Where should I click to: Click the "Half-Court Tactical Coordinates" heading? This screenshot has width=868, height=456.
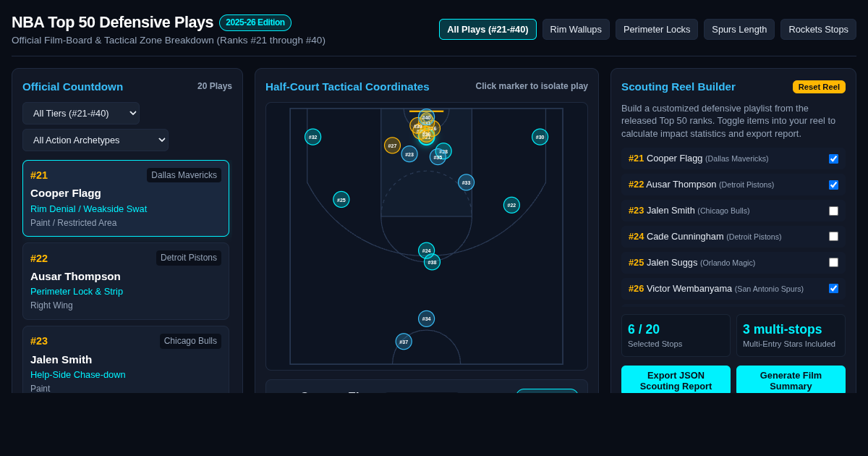347,87
